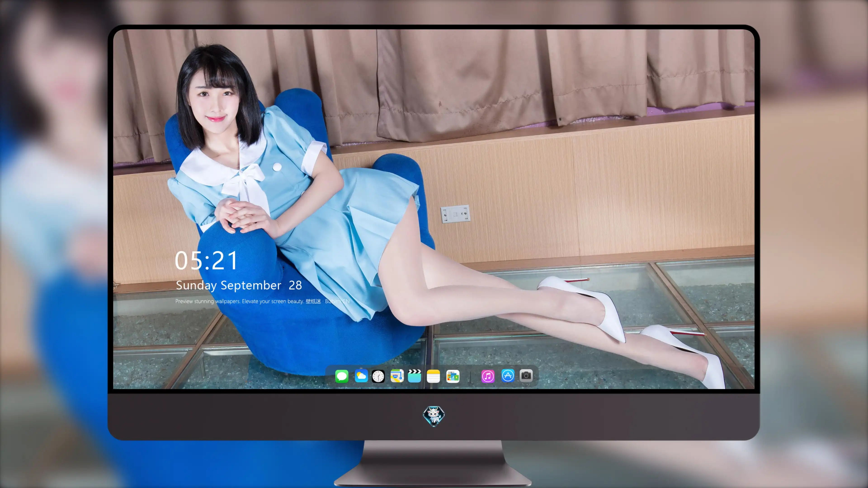Open the Camera app in the dock
Screen dimensions: 868x488
click(526, 375)
